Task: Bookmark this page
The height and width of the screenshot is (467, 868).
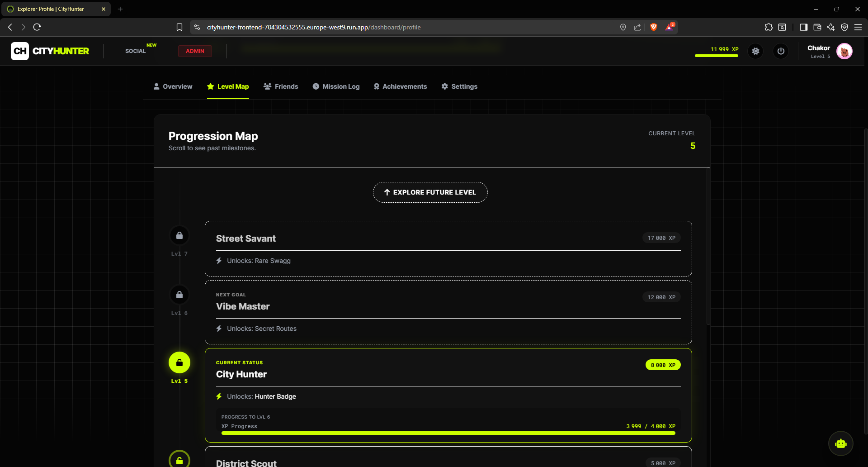Action: click(x=179, y=27)
